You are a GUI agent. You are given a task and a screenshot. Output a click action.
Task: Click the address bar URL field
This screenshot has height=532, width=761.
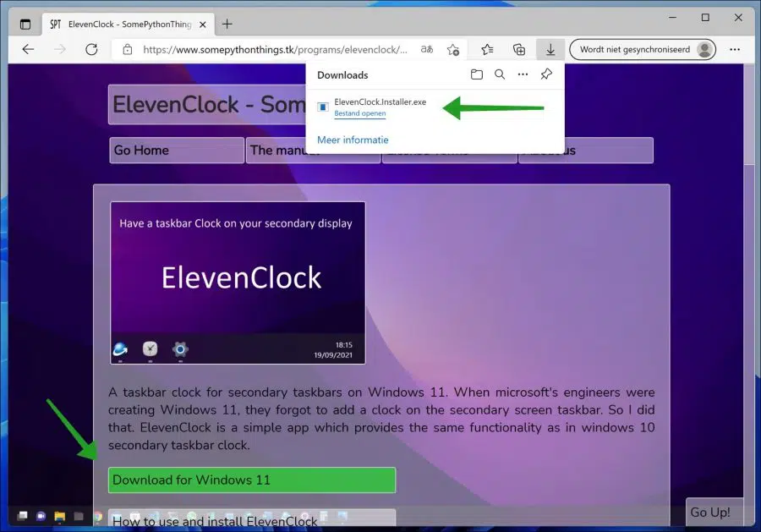point(275,50)
